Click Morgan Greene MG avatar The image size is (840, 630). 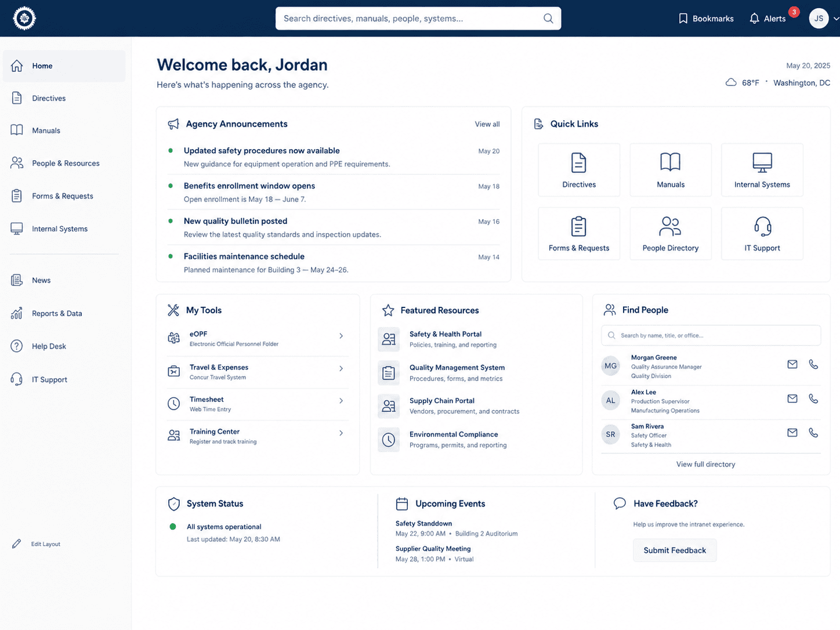611,366
